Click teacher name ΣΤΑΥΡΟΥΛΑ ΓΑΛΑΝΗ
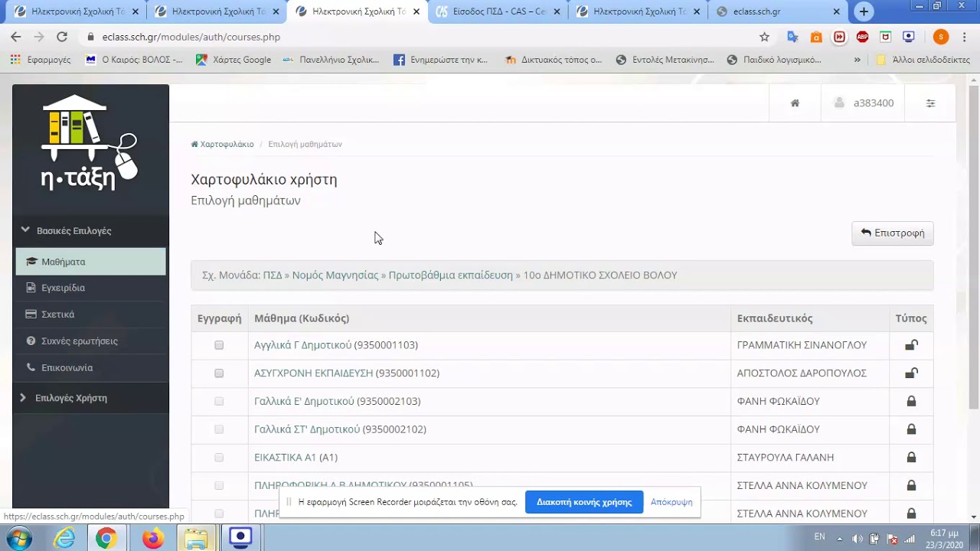The height and width of the screenshot is (551, 980). point(786,458)
